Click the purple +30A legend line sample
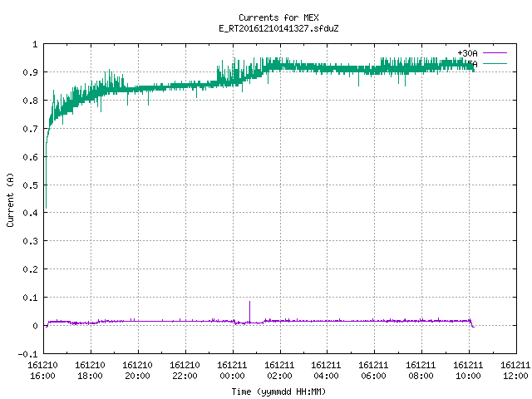532x399 pixels. click(x=495, y=53)
